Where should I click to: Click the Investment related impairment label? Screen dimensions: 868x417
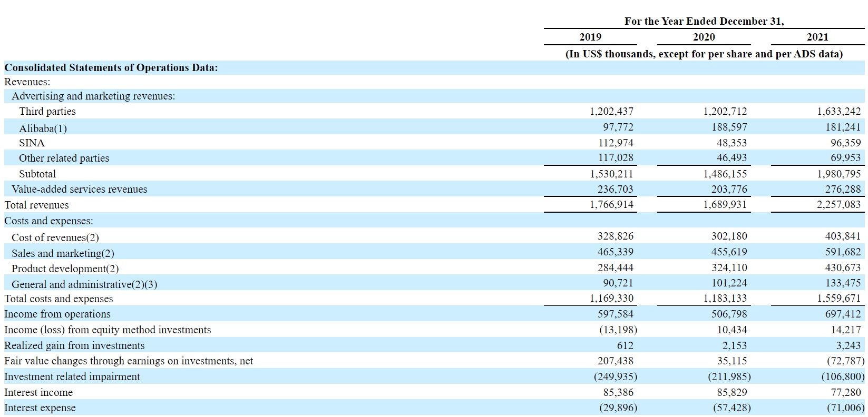click(72, 376)
